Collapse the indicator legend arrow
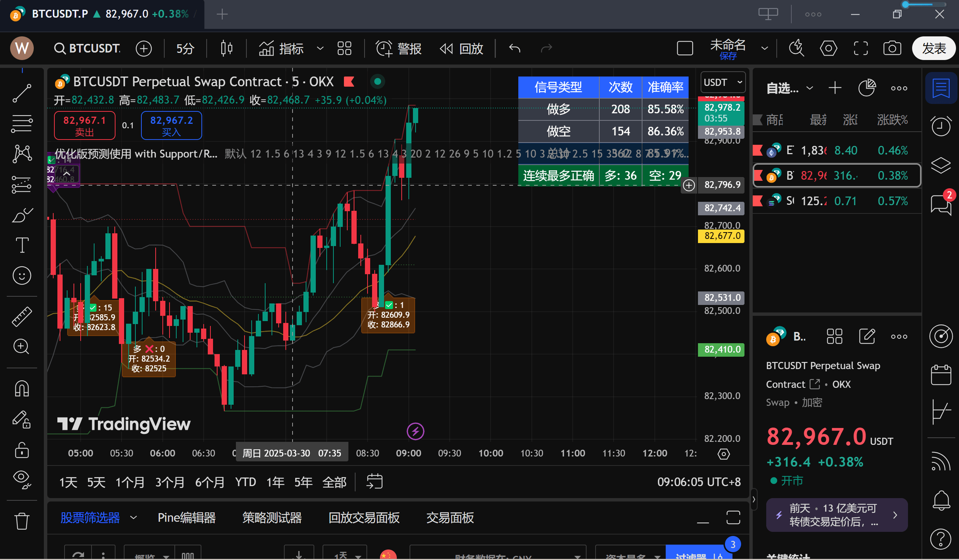The height and width of the screenshot is (560, 959). [x=67, y=174]
